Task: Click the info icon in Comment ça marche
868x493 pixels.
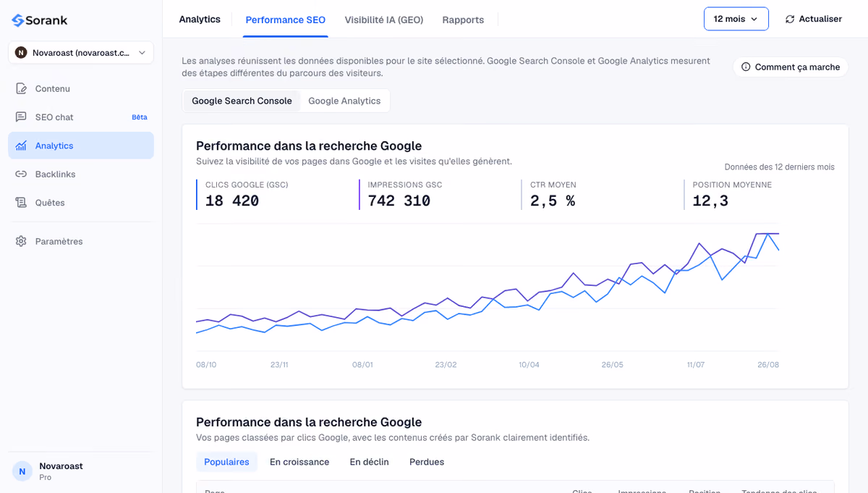Action: click(x=746, y=67)
